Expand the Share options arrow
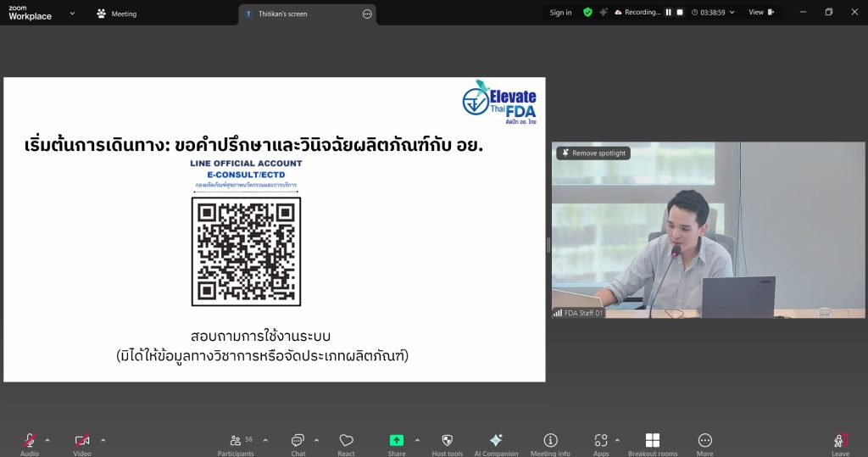This screenshot has width=868, height=457. pyautogui.click(x=417, y=440)
